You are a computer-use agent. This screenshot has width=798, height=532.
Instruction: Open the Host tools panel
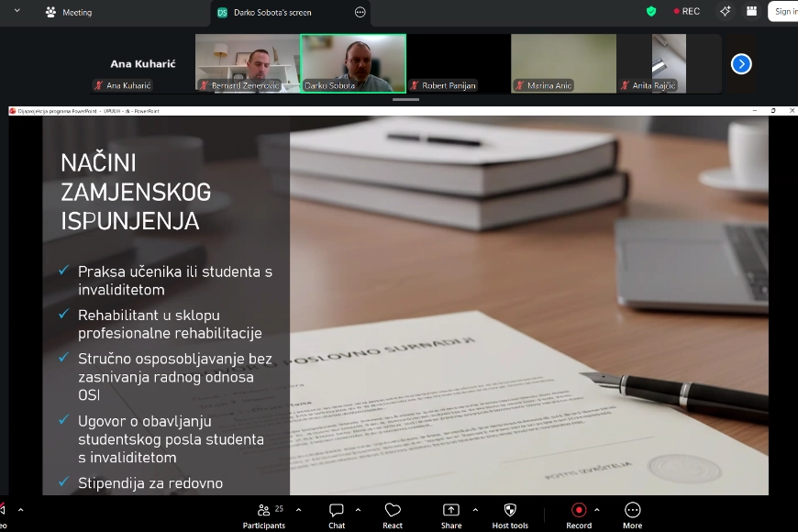click(x=509, y=512)
